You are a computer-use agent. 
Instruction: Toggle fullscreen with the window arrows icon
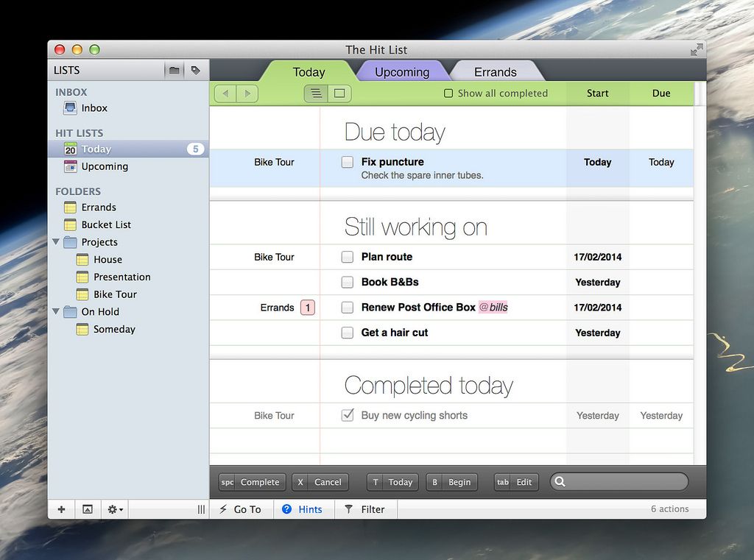696,50
